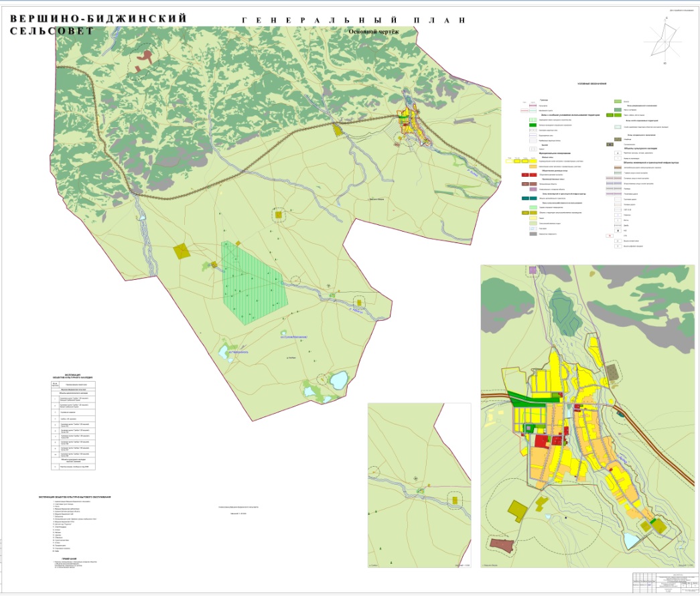
Task: Click the olive square west of hatched zone
Action: click(x=182, y=252)
